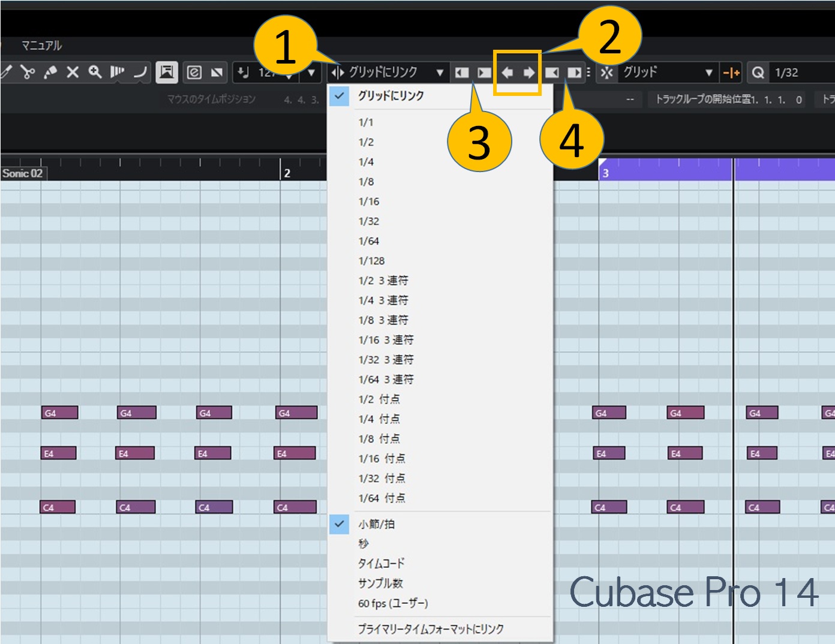
Task: Select the first G4 note block
Action: 60,413
